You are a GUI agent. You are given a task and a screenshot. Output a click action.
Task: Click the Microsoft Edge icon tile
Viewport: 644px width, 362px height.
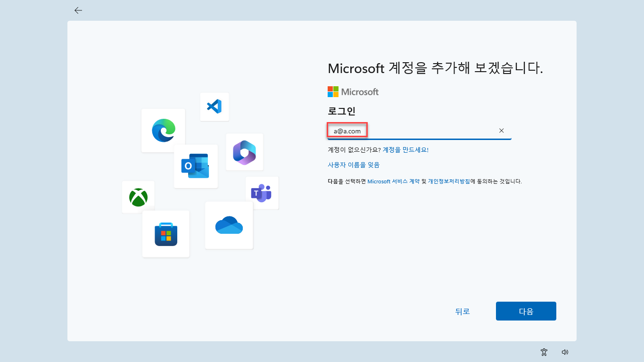pos(163,131)
